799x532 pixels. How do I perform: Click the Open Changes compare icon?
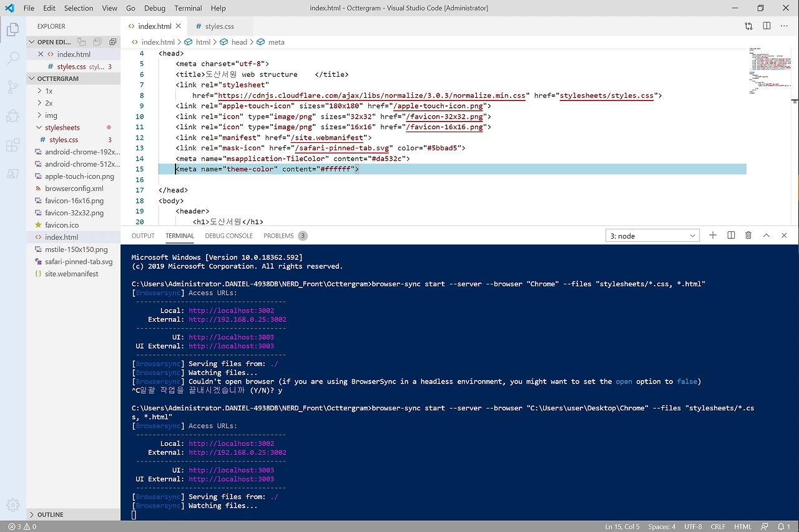[x=748, y=26]
